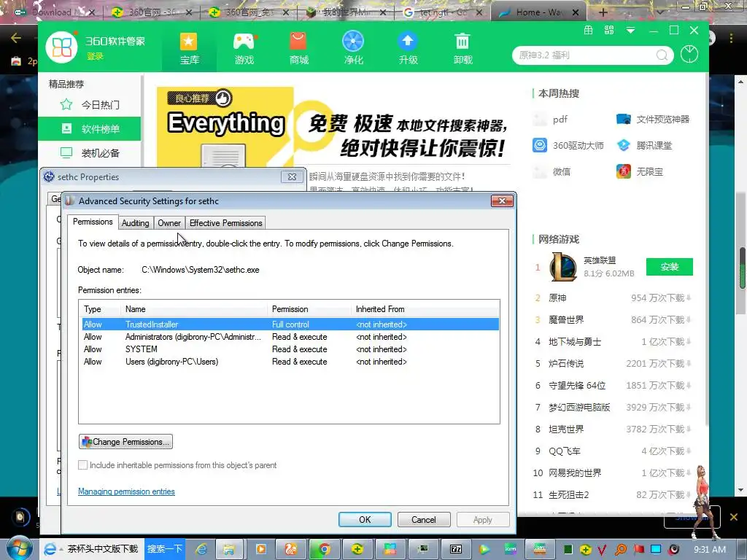Open 7z from the taskbar
This screenshot has width=747, height=560.
pyautogui.click(x=456, y=550)
